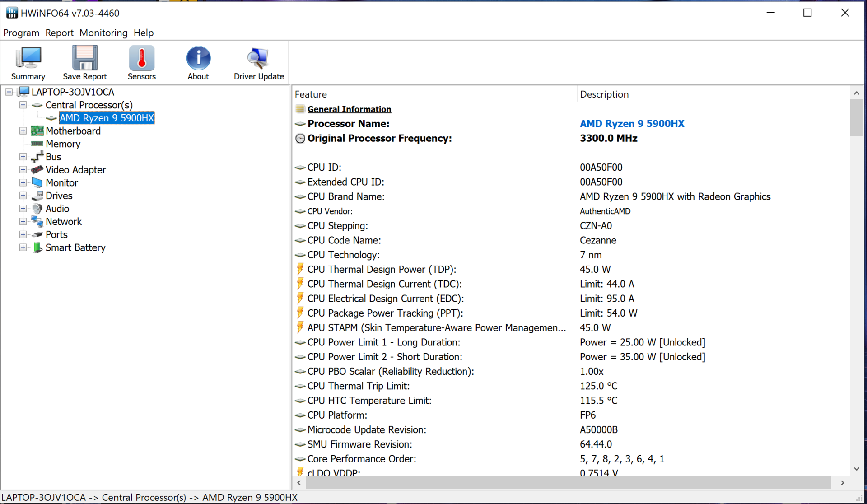The image size is (867, 504).
Task: Expand the Motherboard tree node
Action: (23, 131)
